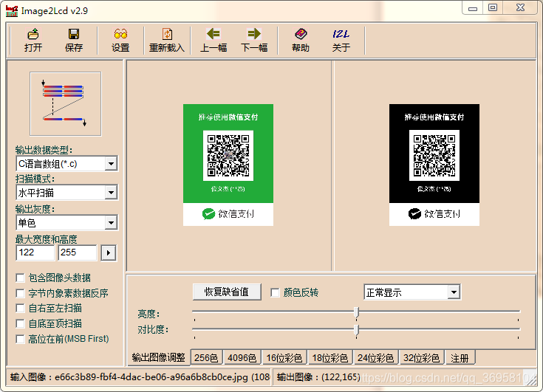Maximize the Image2Lcd window
The height and width of the screenshot is (392, 543).
tap(493, 7)
